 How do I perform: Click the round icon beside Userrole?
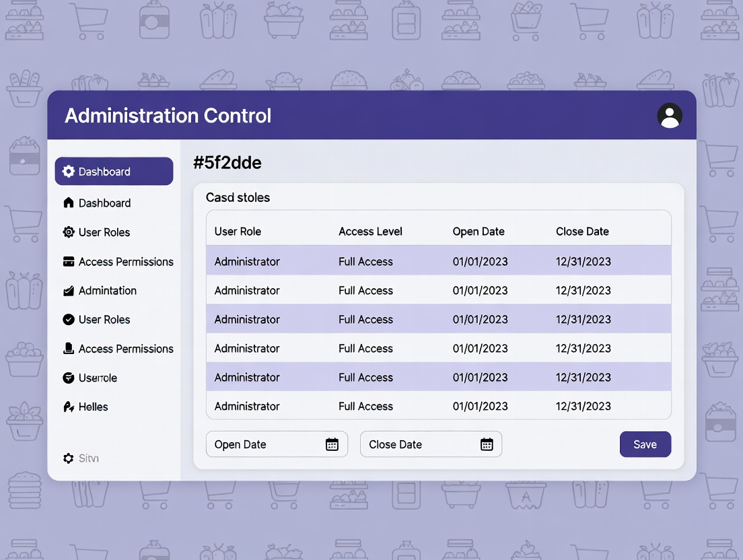68,378
